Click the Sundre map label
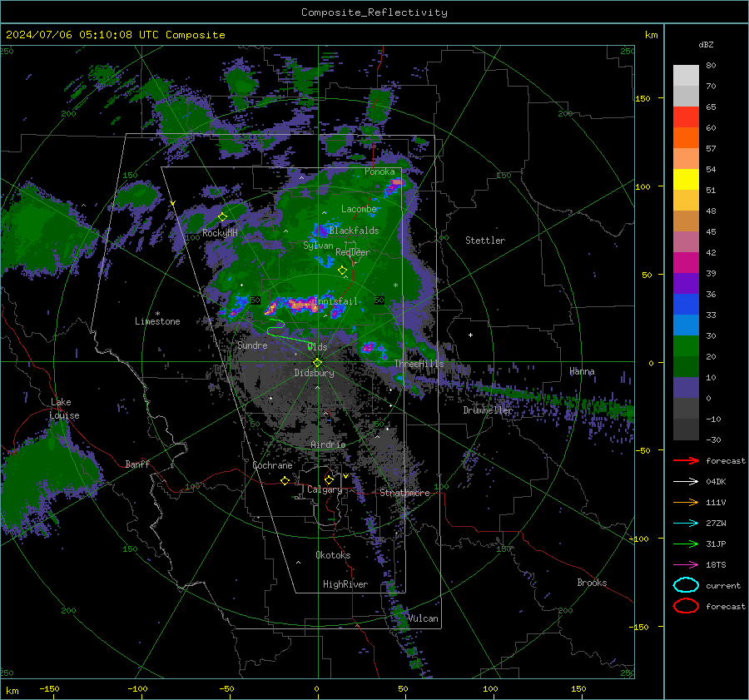This screenshot has height=700, width=749. pos(252,345)
